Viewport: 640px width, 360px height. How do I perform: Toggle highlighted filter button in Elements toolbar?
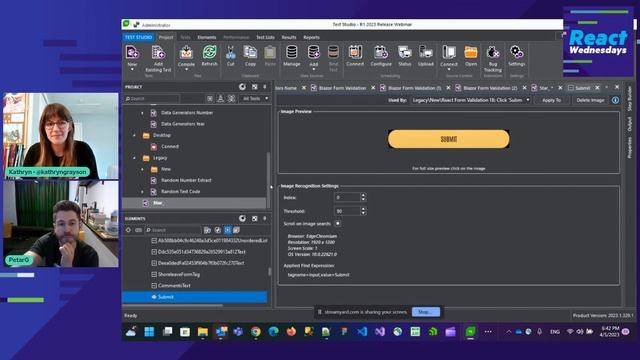[227, 230]
